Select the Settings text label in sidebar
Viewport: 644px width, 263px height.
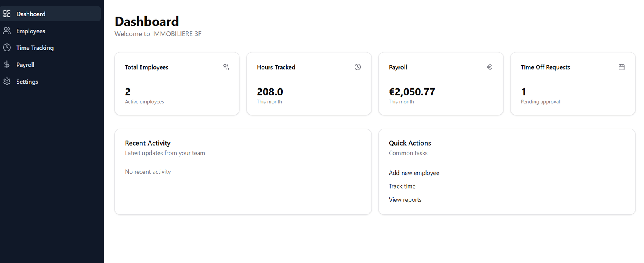(x=27, y=82)
